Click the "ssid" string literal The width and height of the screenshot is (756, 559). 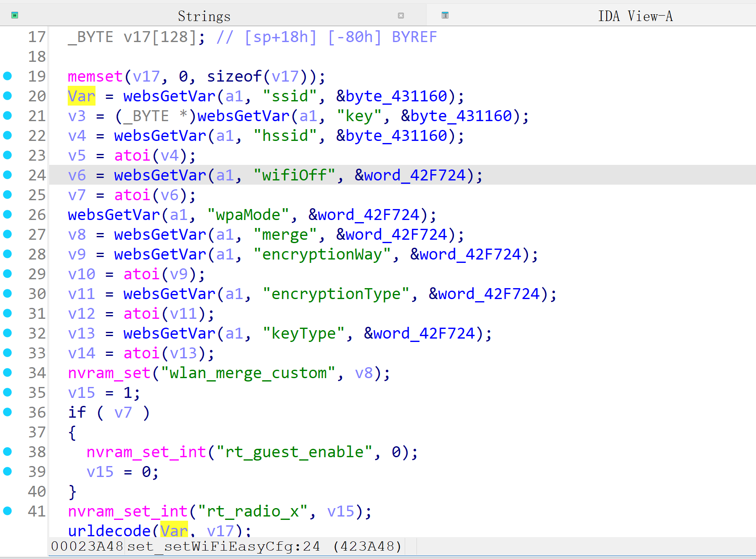tap(290, 96)
